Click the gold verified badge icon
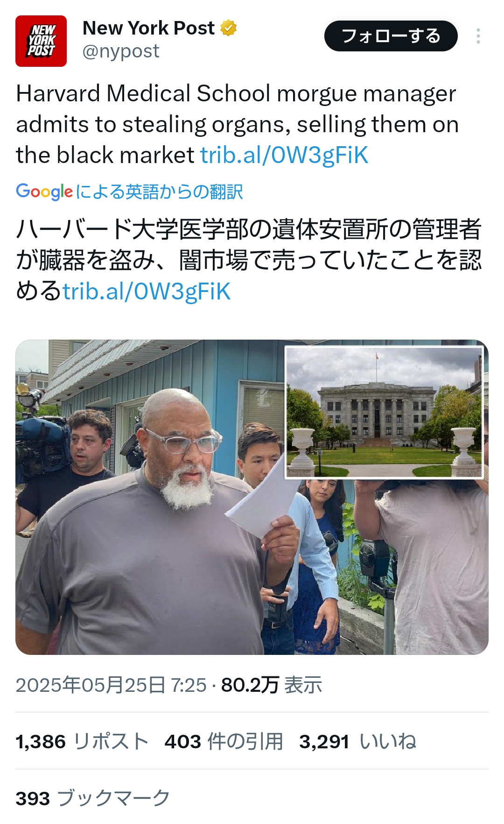 (x=228, y=28)
